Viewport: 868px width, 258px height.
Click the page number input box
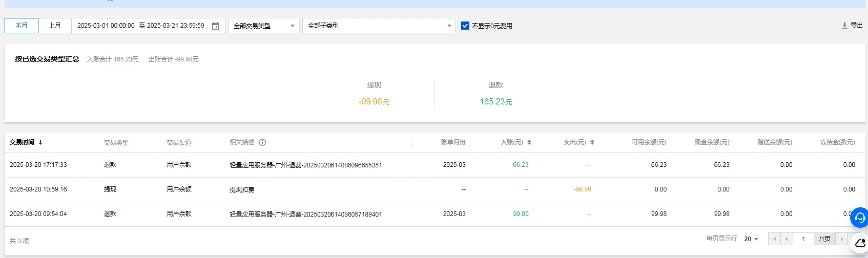click(x=803, y=239)
